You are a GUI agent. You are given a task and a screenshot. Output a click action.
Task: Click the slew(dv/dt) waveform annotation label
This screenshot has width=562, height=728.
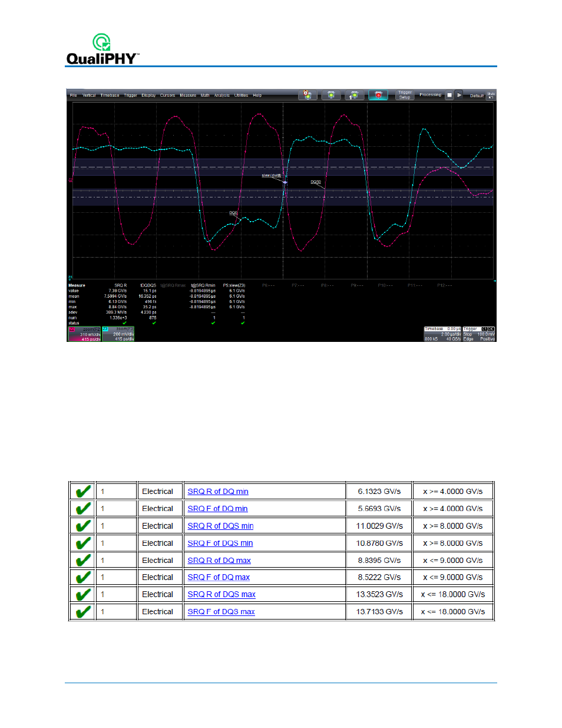272,176
